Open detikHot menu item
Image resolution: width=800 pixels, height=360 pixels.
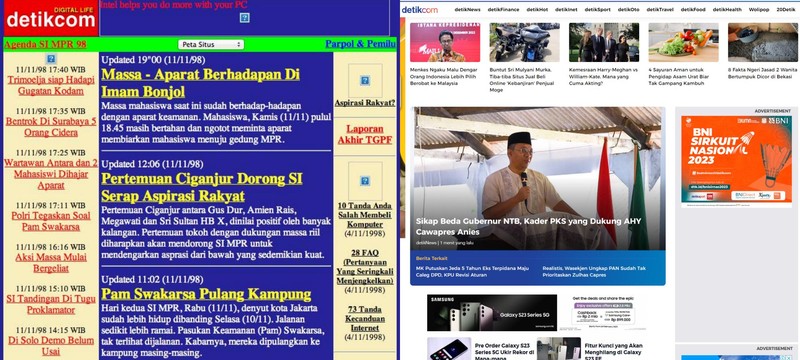click(x=537, y=10)
